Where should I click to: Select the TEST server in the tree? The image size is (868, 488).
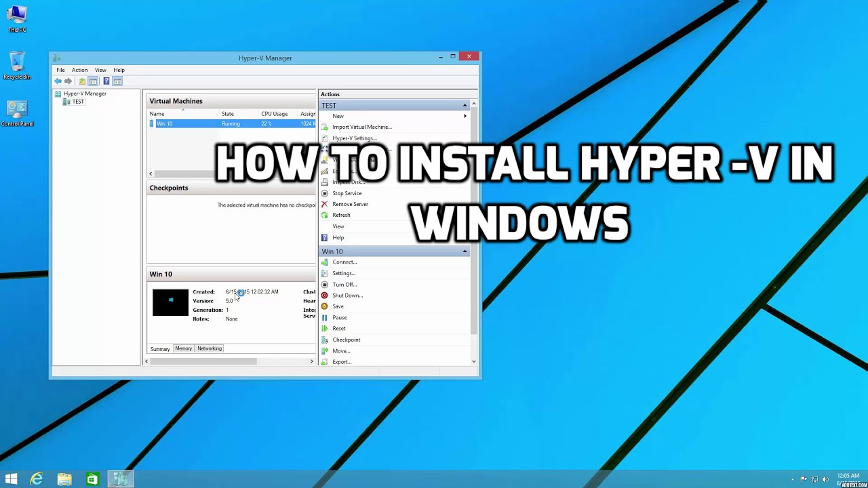click(78, 102)
